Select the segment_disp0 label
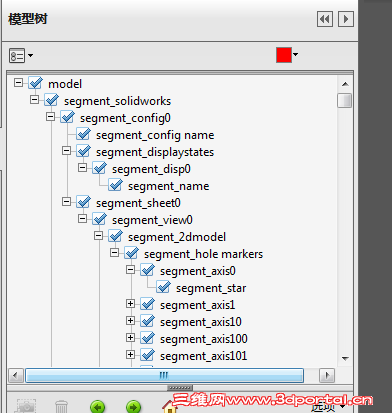 [151, 169]
